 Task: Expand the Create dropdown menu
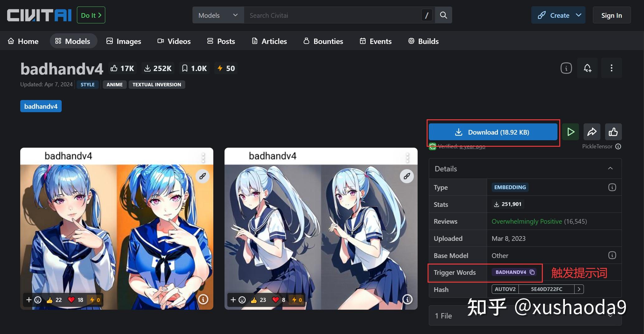(x=578, y=15)
